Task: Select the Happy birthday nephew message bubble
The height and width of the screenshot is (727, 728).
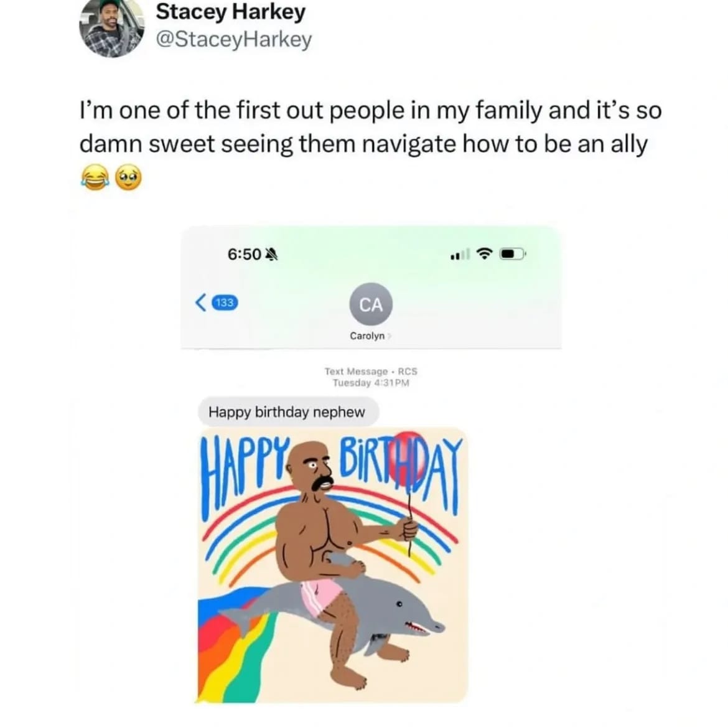Action: point(288,412)
